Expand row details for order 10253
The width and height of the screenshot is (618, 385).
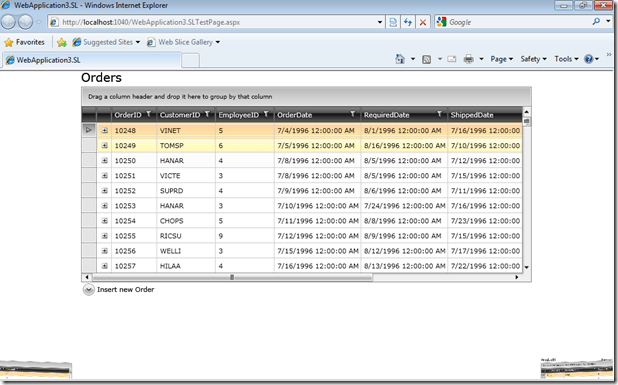[x=104, y=206]
